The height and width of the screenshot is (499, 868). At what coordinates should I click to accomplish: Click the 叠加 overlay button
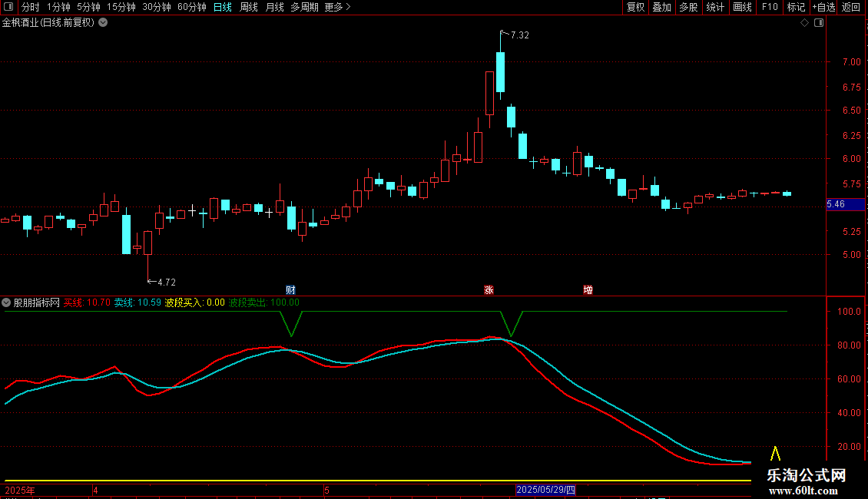tap(661, 7)
